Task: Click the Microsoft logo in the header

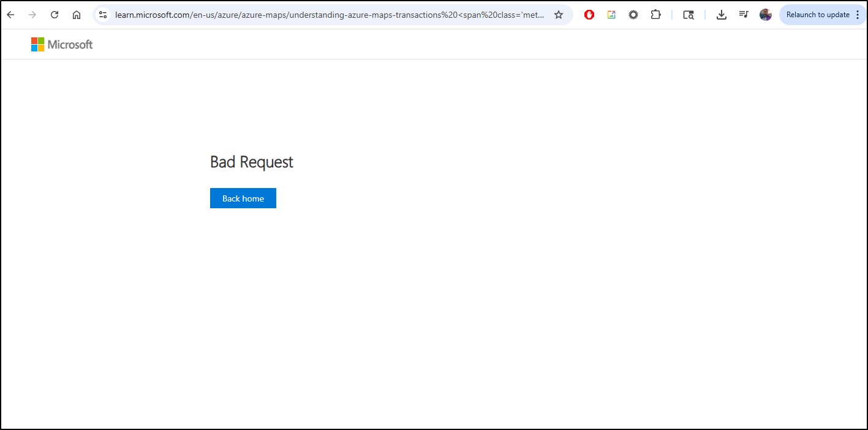Action: tap(62, 44)
